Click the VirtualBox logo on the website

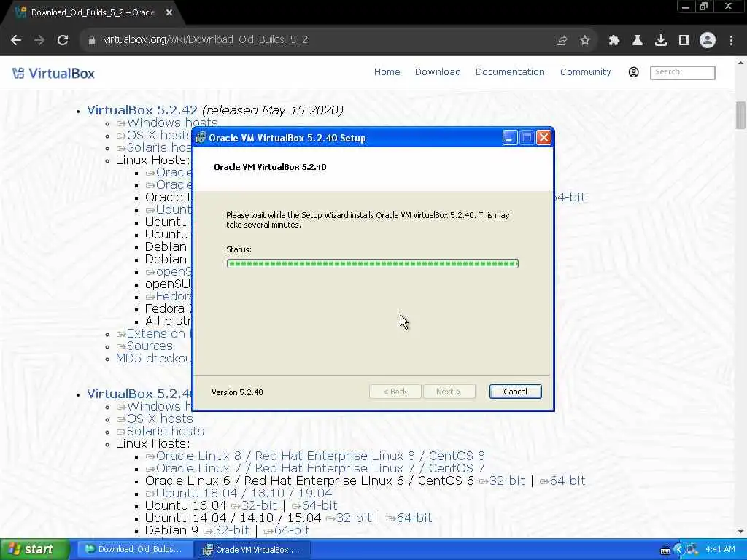coord(53,74)
